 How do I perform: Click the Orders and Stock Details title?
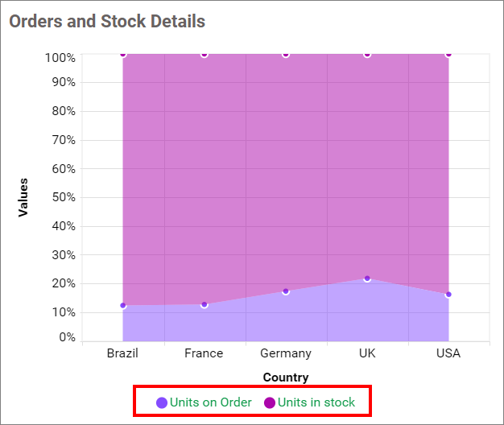click(107, 21)
